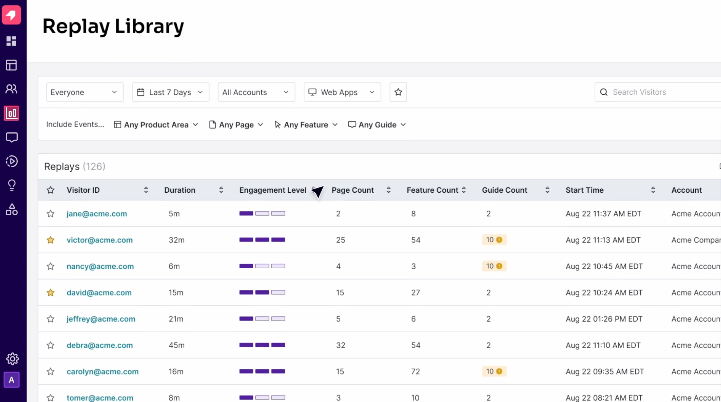Screen dimensions: 721x402
Task: Click the favorites star filter button
Action: pos(398,92)
